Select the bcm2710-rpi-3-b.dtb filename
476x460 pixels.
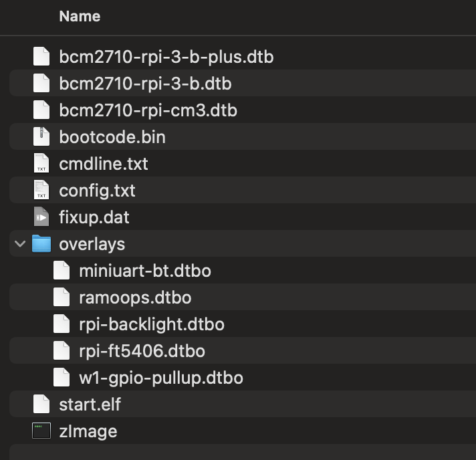145,84
